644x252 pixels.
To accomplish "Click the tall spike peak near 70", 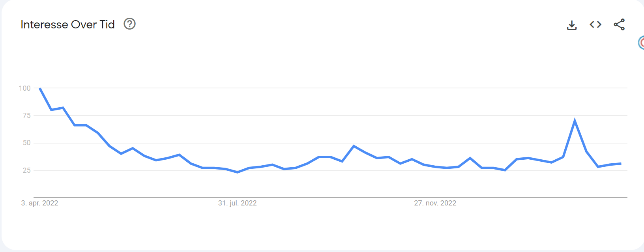I will click(x=575, y=120).
